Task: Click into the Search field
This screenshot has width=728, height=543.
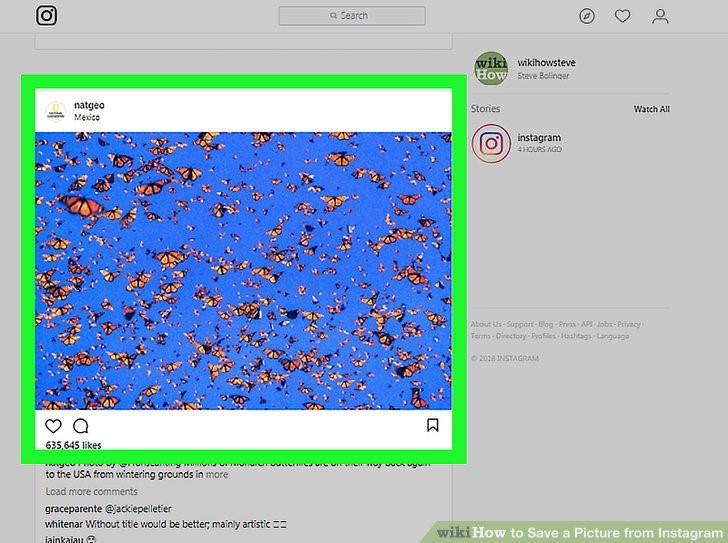Action: pos(352,16)
